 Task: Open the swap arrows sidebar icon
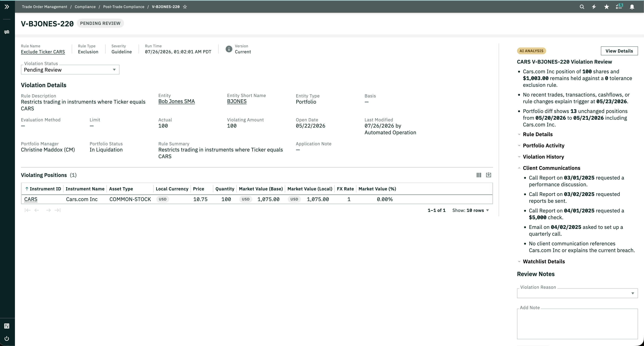pos(7,32)
